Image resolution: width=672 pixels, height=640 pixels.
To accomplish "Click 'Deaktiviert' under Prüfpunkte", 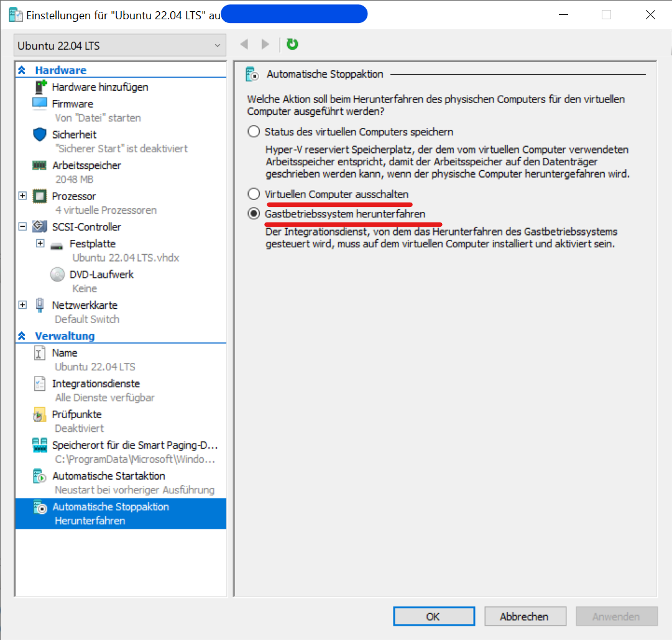I will pos(80,428).
